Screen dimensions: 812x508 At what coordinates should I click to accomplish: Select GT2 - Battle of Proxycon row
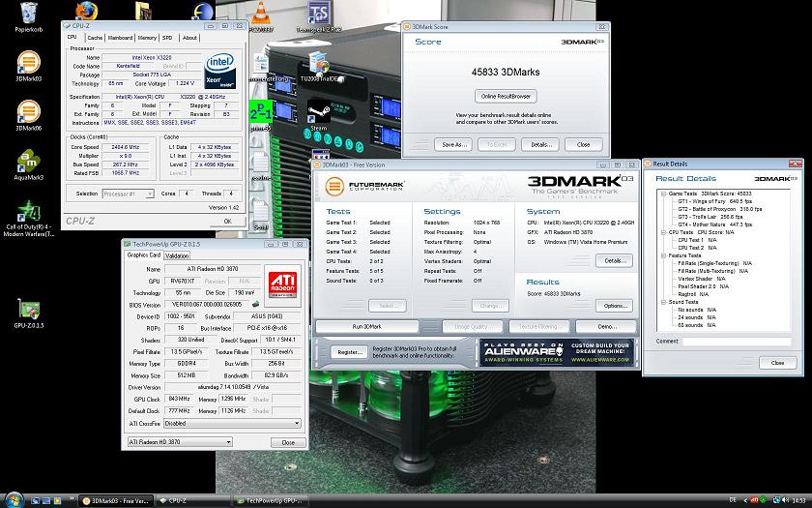point(720,209)
